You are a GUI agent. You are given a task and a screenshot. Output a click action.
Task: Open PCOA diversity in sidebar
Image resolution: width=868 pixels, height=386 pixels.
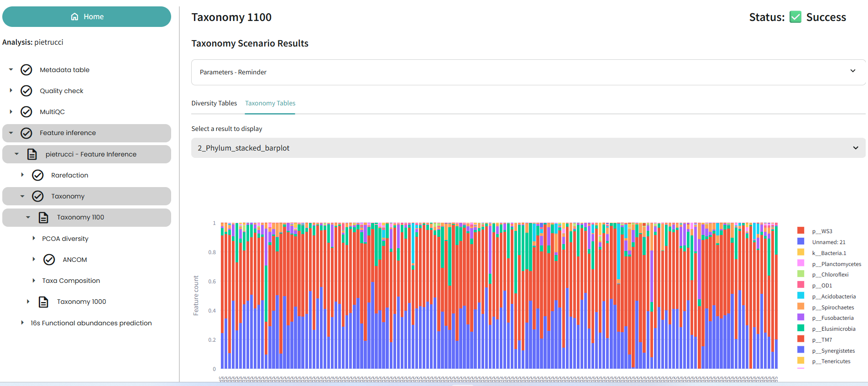coord(65,239)
